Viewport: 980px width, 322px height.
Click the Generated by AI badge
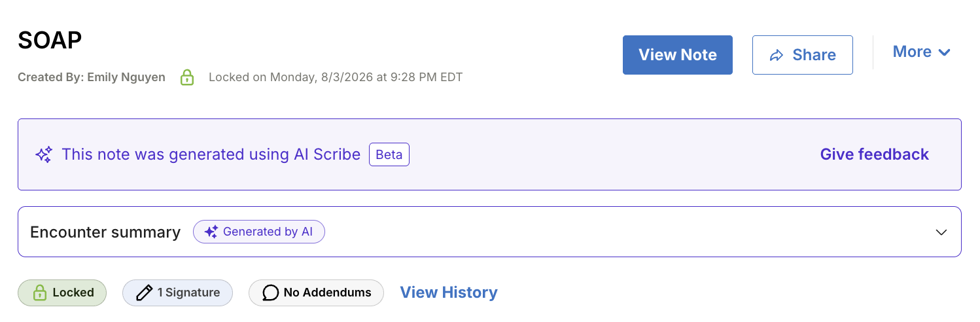point(259,232)
